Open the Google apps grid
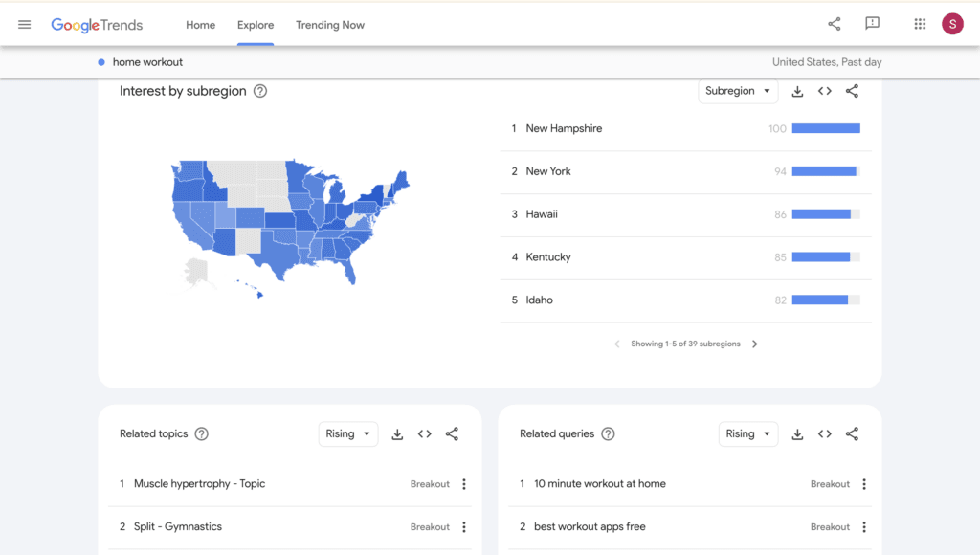 point(919,23)
